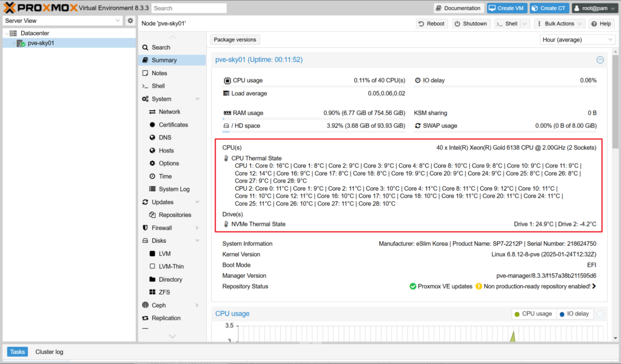Click the gear icon beside Server View

[x=130, y=21]
